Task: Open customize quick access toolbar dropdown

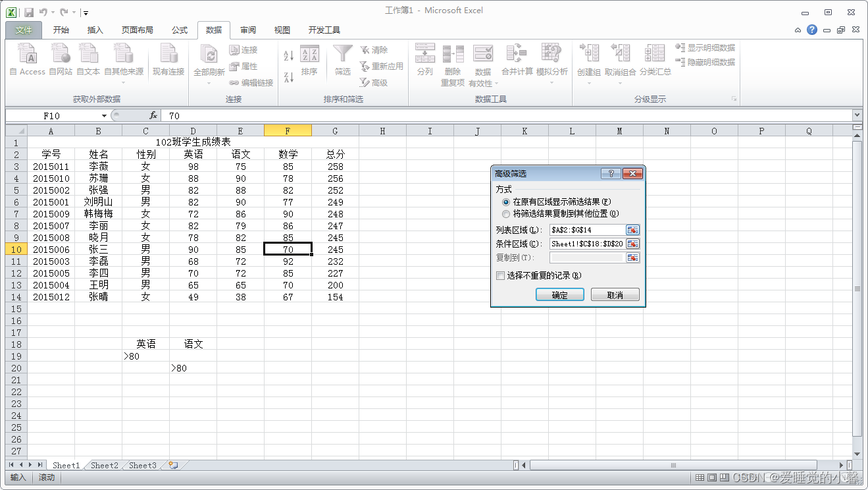Action: pyautogui.click(x=86, y=13)
